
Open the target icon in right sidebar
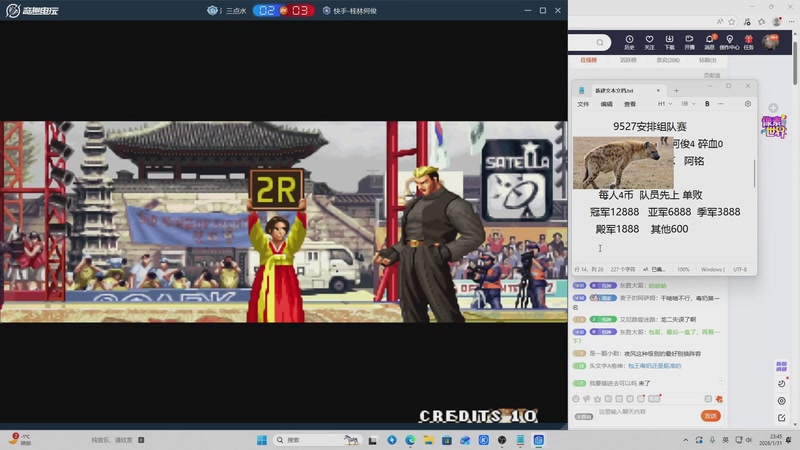coord(782,401)
